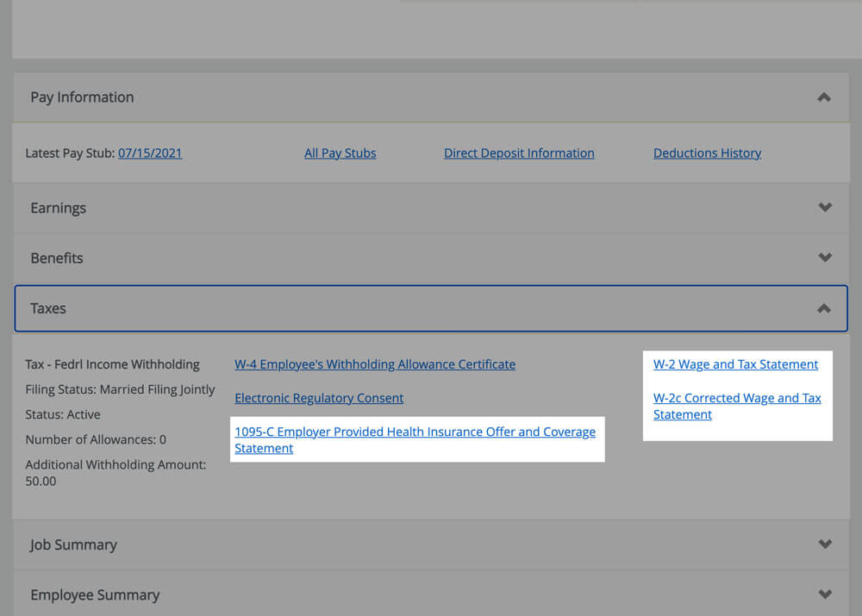
Task: View All Pay Stubs
Action: point(340,152)
